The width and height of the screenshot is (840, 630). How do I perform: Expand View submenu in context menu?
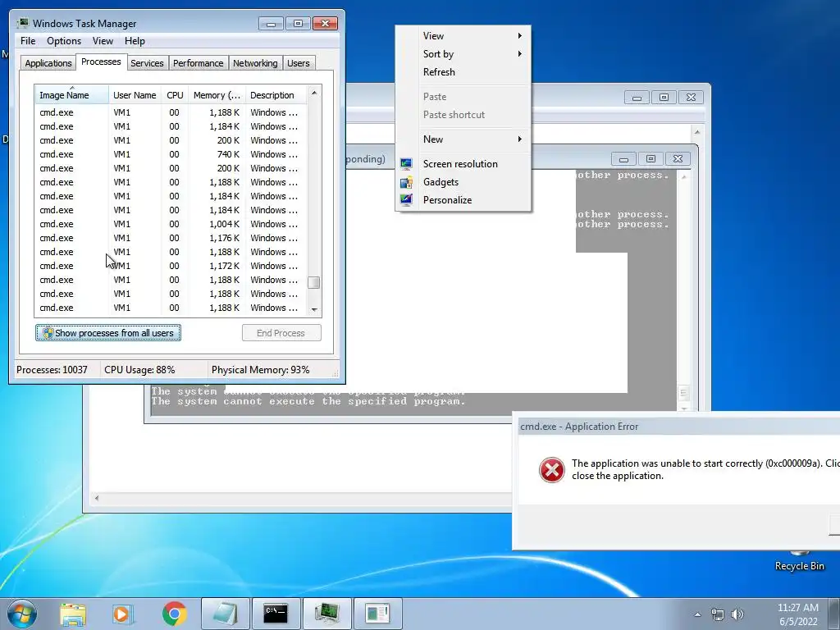[x=463, y=36]
